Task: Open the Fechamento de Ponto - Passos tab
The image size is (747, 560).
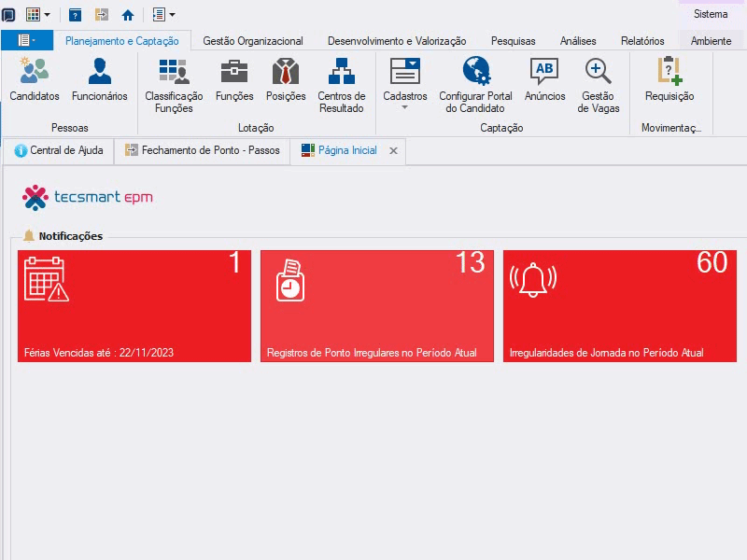Action: [203, 150]
